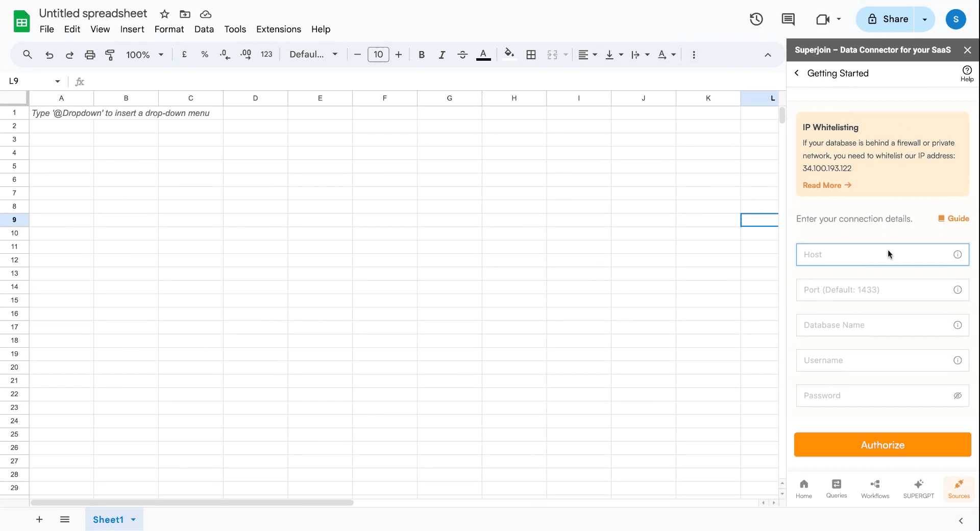Redo the last action
The height and width of the screenshot is (531, 980).
(69, 55)
